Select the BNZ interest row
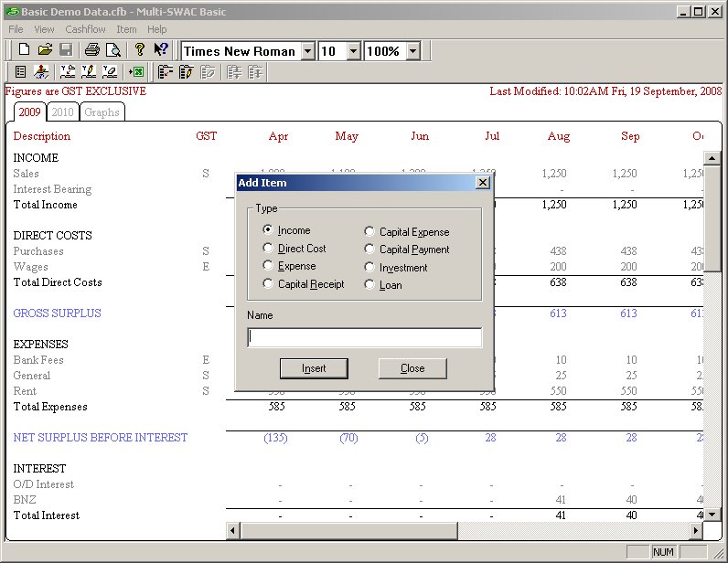The image size is (728, 563). tap(25, 499)
